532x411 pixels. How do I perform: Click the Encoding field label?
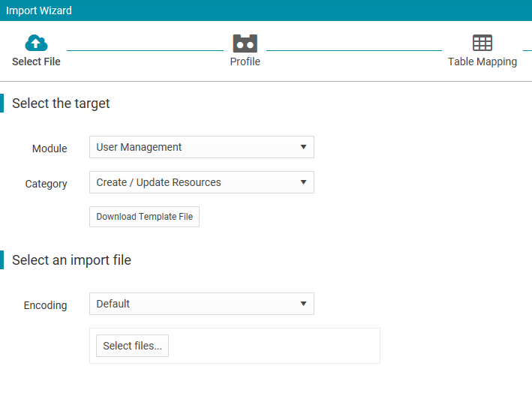click(45, 305)
